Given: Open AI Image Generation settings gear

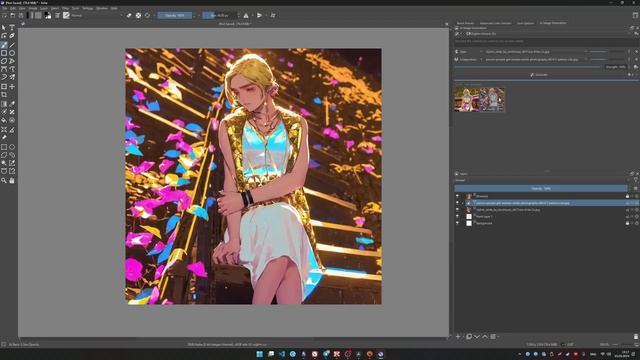Looking at the screenshot, I should click(x=636, y=33).
